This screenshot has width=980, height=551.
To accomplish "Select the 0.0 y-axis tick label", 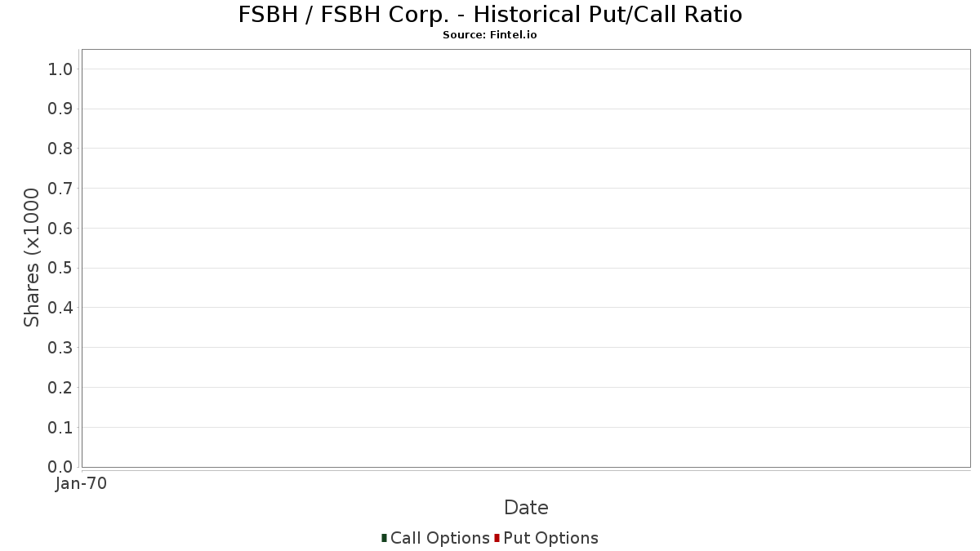I will [60, 467].
